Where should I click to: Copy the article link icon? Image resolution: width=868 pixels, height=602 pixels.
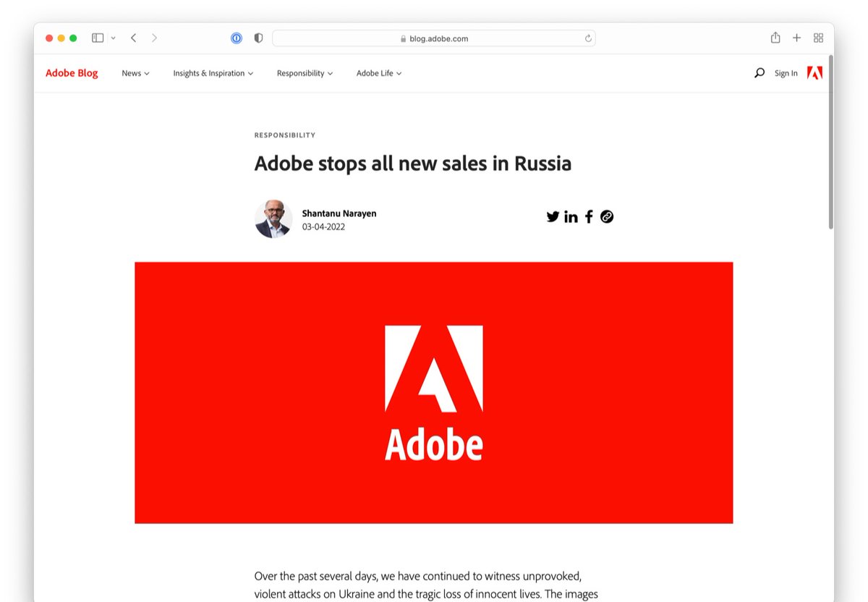607,216
